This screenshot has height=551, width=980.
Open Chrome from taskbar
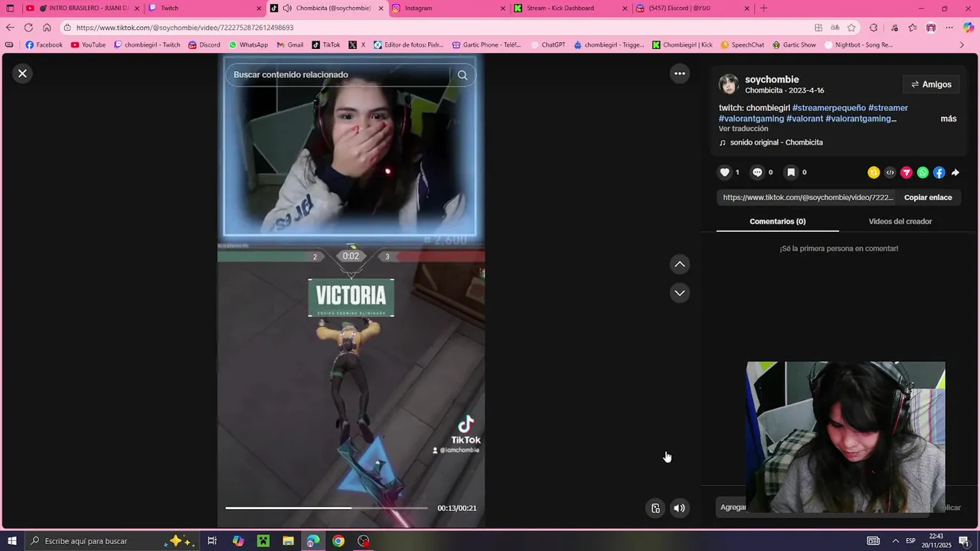(x=338, y=541)
